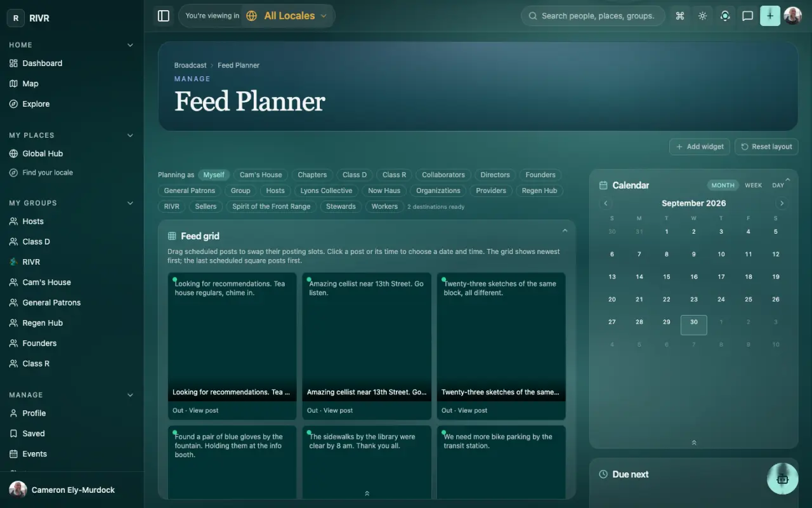Select the Stewards planning chip
The width and height of the screenshot is (812, 508).
[x=341, y=206]
